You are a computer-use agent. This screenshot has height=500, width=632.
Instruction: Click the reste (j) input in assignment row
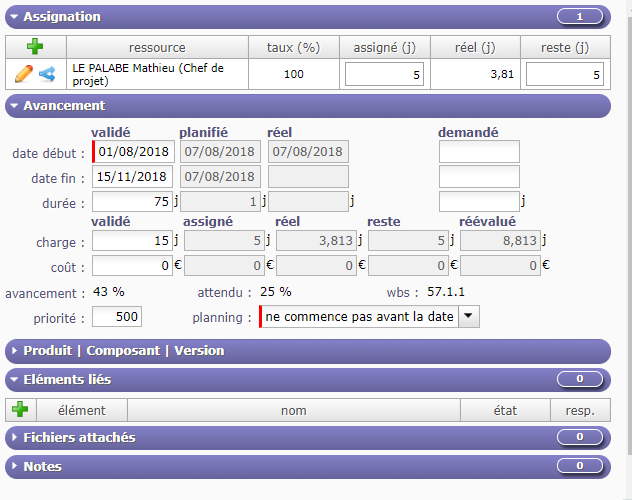(x=566, y=74)
